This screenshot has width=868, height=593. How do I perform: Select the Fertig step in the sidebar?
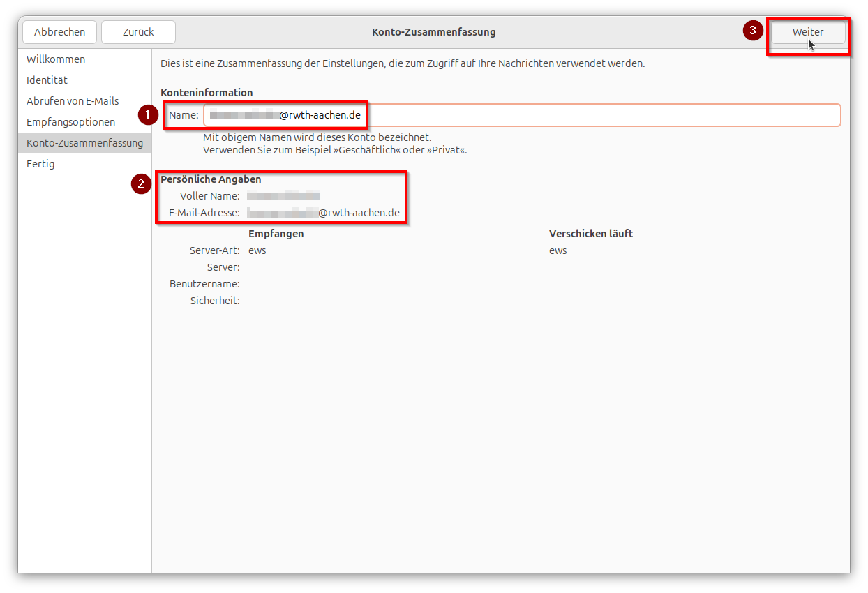tap(40, 163)
